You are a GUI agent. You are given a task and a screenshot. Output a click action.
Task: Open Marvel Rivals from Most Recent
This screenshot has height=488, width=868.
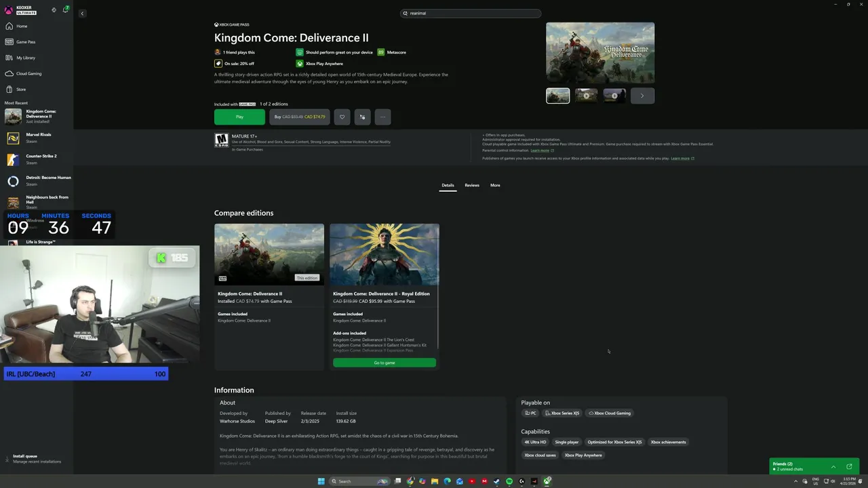coord(37,138)
